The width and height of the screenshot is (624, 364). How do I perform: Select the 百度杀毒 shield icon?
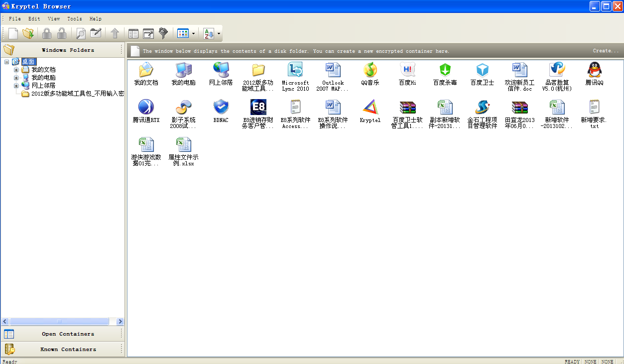[445, 74]
